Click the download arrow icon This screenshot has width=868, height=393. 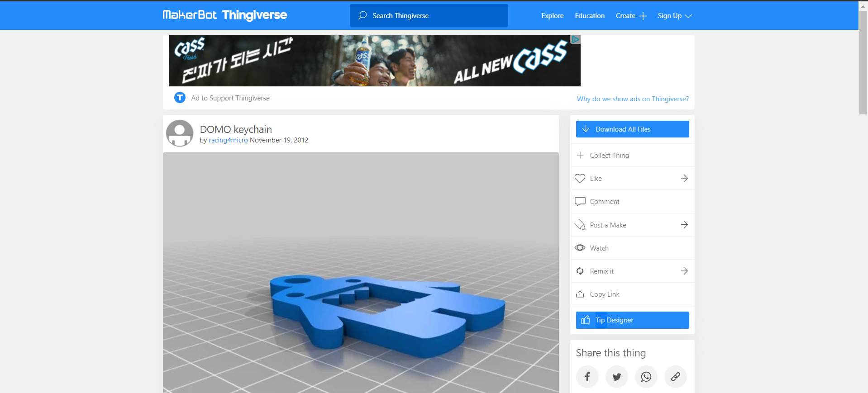(x=586, y=129)
